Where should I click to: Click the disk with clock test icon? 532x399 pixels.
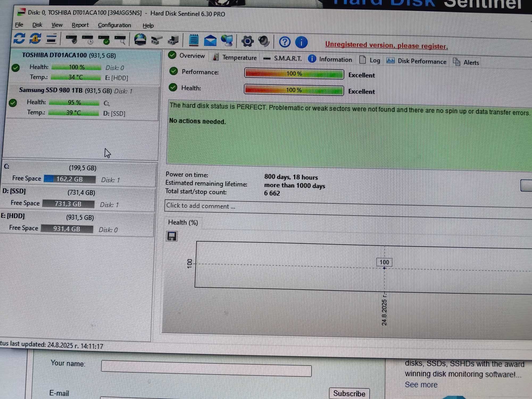pyautogui.click(x=88, y=40)
